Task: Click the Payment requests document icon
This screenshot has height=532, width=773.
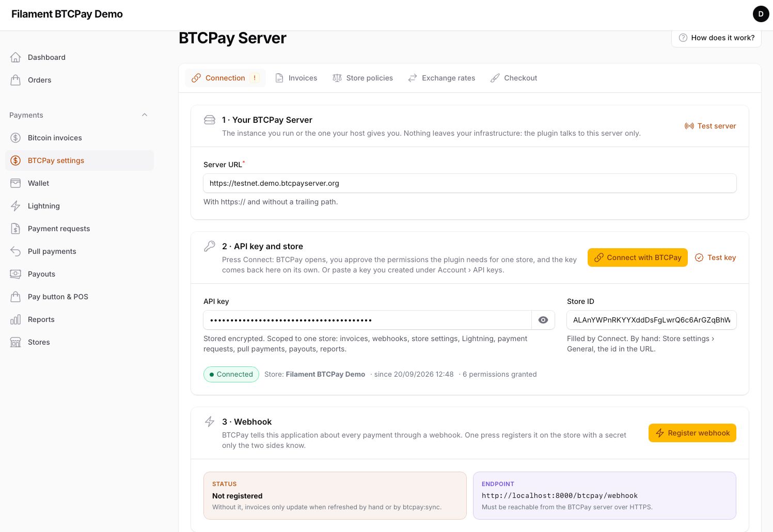Action: (15, 229)
